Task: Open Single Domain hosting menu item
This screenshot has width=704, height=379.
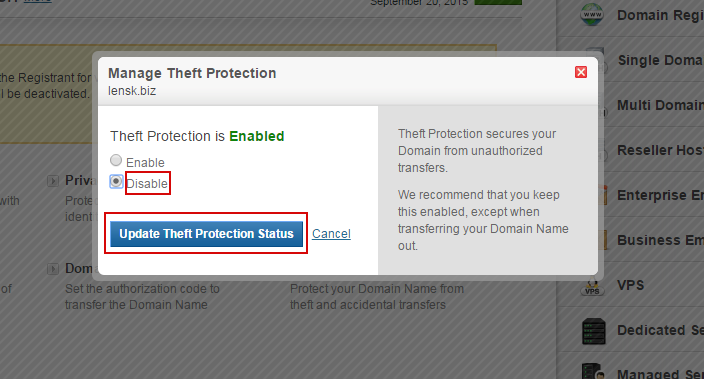Action: click(660, 60)
